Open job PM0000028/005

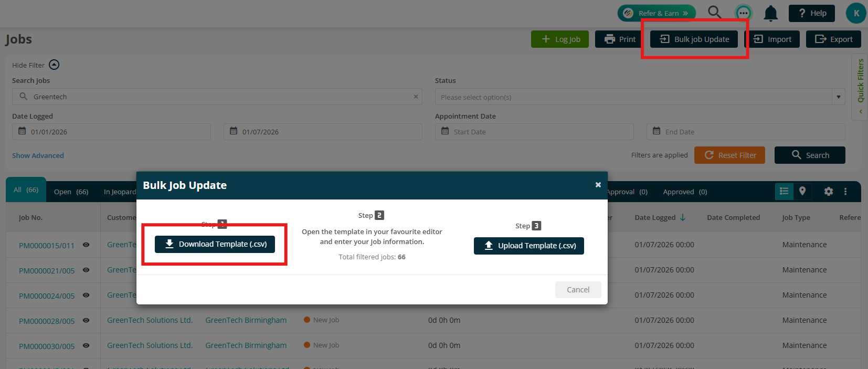click(47, 321)
